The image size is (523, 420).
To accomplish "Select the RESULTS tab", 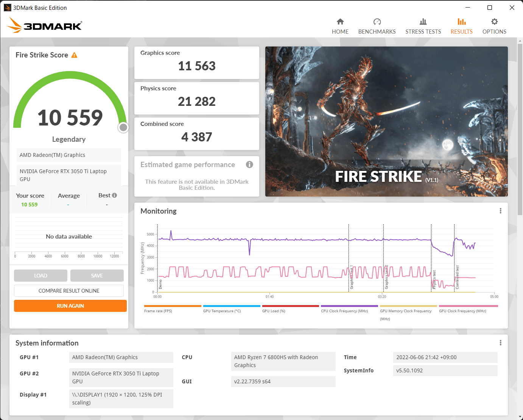I will click(461, 26).
